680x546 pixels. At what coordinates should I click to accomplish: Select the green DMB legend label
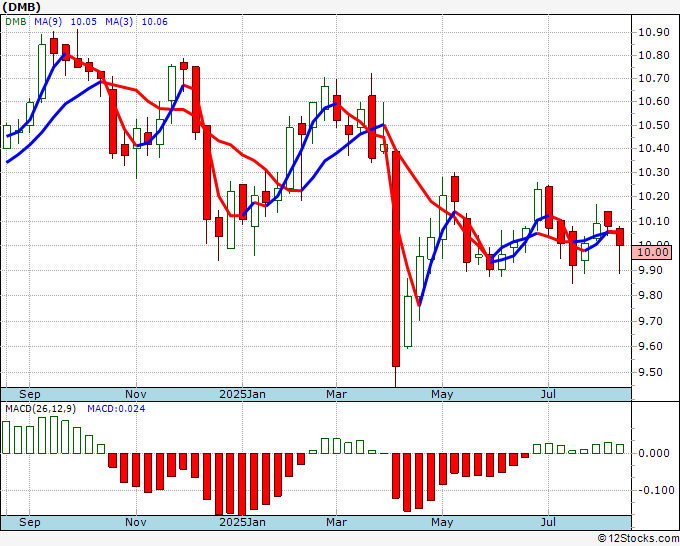[x=16, y=22]
